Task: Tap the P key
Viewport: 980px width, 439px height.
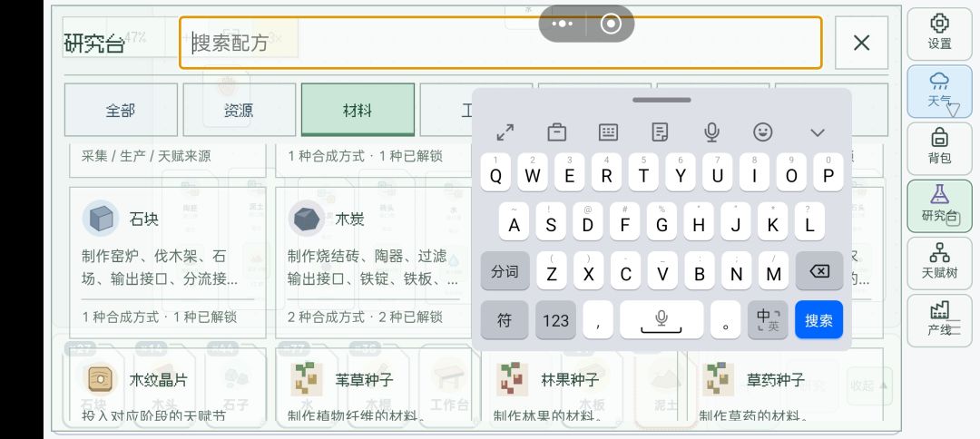Action: [828, 172]
